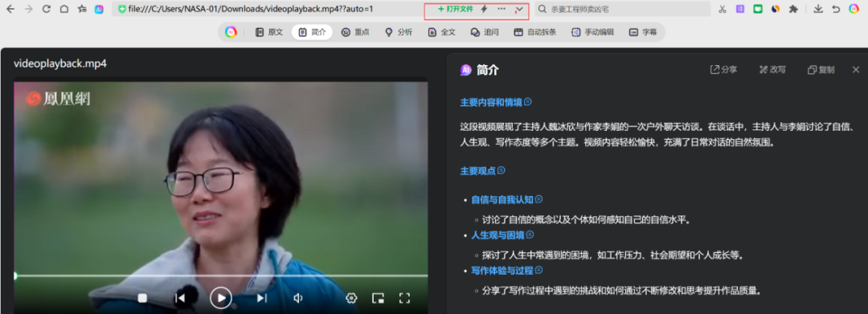
Task: Click the browser forward arrow
Action: (x=28, y=9)
